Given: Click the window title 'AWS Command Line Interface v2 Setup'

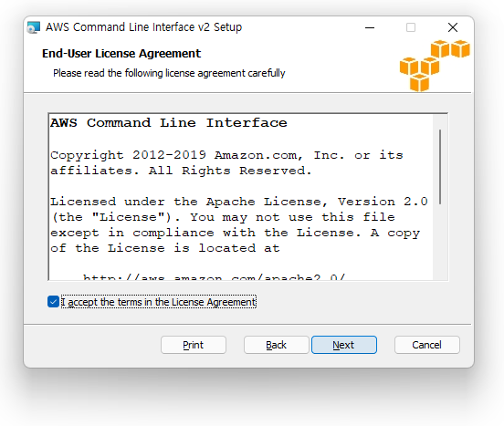Looking at the screenshot, I should pyautogui.click(x=143, y=27).
